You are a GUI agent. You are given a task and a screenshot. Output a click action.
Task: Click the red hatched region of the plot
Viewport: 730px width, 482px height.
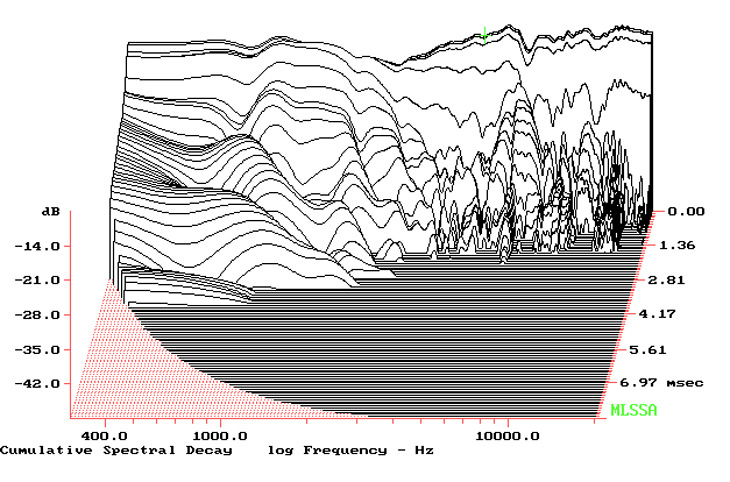(x=120, y=370)
